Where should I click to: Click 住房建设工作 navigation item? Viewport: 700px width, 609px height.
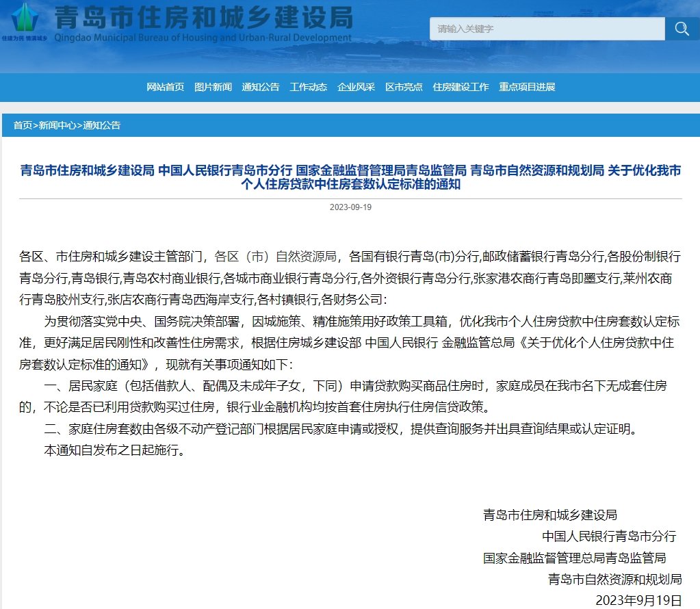(461, 87)
